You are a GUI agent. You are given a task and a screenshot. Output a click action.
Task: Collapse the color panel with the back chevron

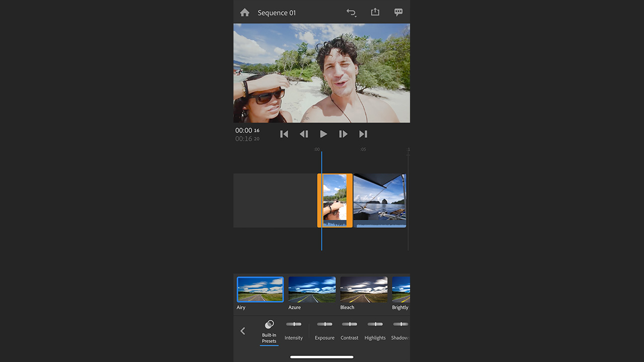[x=243, y=331]
